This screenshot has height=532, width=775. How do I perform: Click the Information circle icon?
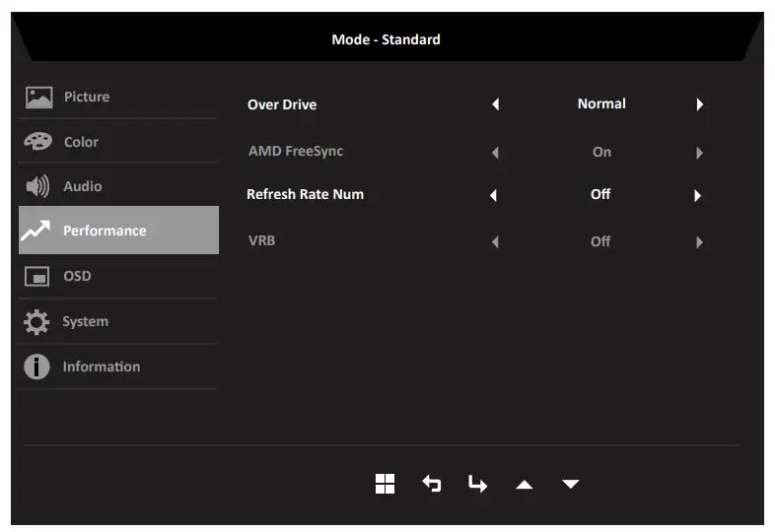pos(36,367)
